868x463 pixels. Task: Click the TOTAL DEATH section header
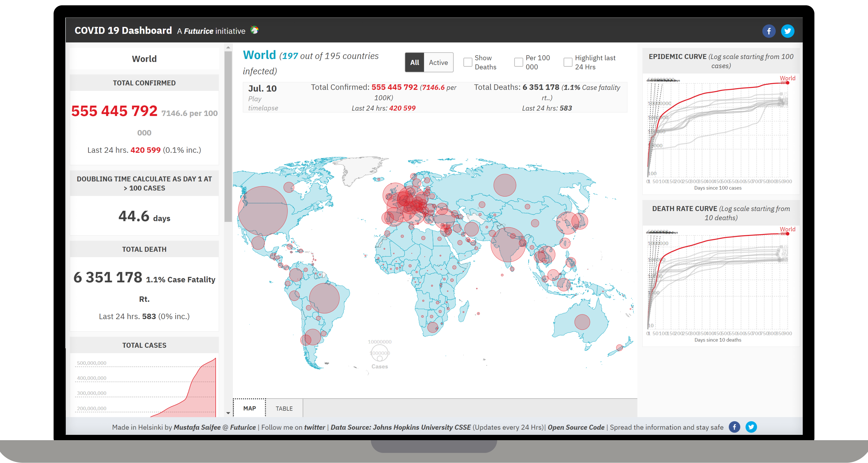coord(144,249)
